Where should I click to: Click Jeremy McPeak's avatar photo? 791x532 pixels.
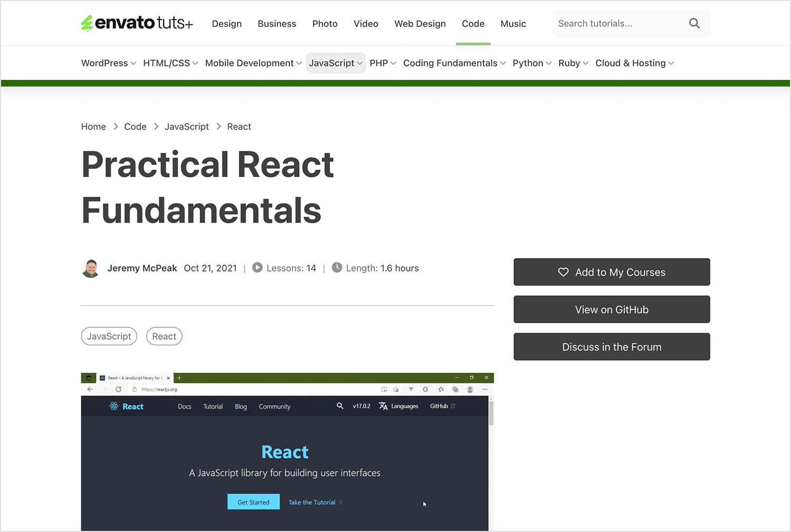coord(91,268)
